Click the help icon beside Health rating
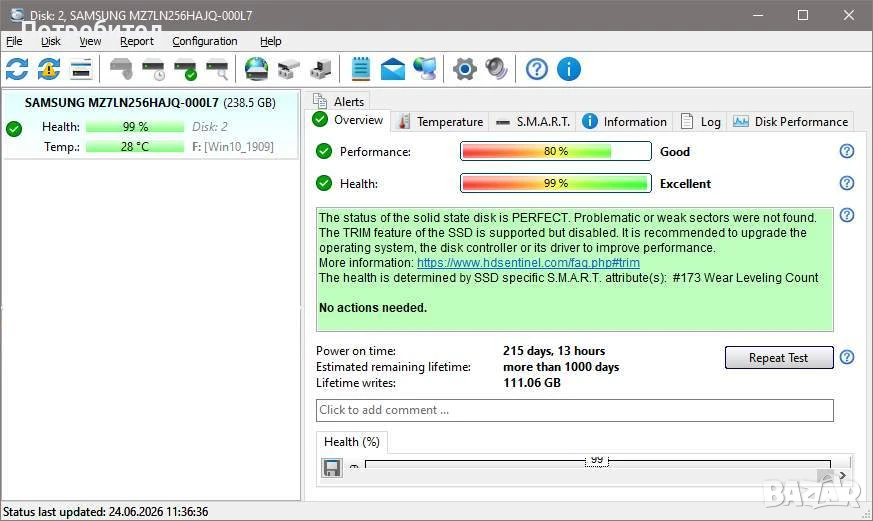The height and width of the screenshot is (521, 873). 846,183
